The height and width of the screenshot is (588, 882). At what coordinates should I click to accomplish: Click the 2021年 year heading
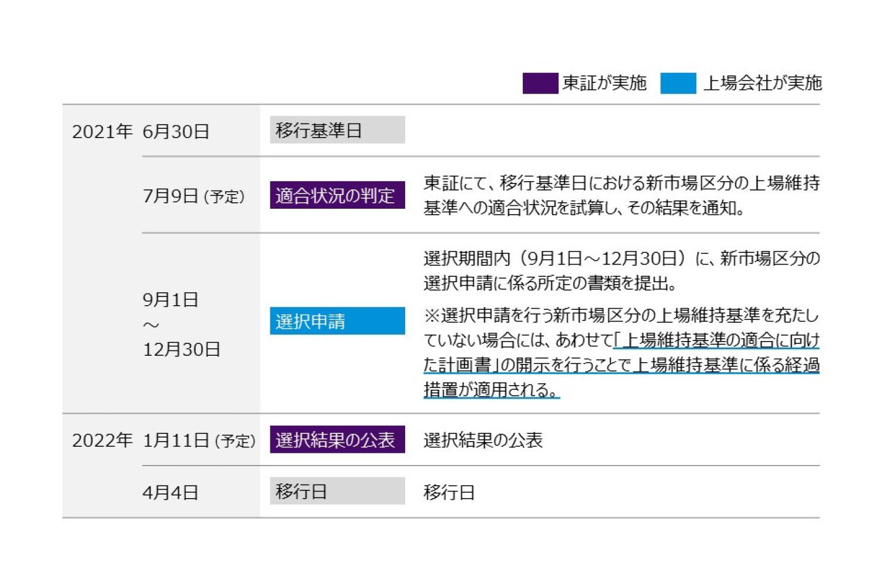tap(102, 132)
